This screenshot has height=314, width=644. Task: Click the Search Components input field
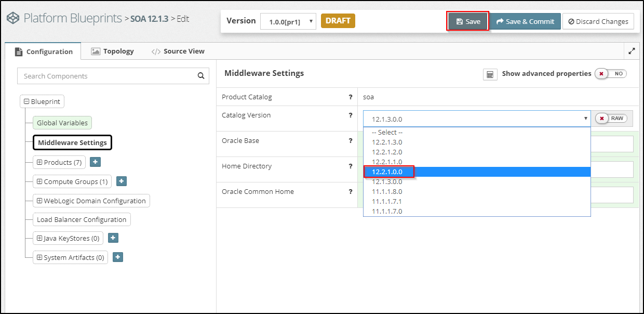(x=106, y=76)
